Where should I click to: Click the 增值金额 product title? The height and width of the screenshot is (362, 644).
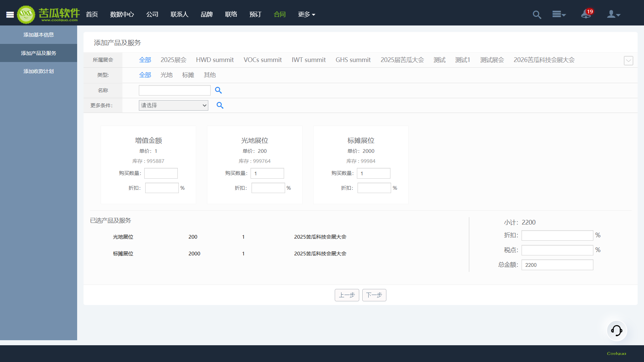tap(149, 140)
